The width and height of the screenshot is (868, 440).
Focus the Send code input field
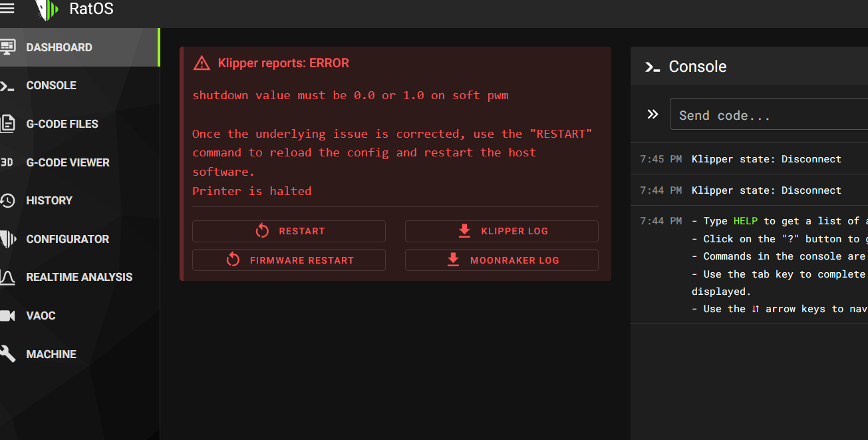pyautogui.click(x=769, y=115)
